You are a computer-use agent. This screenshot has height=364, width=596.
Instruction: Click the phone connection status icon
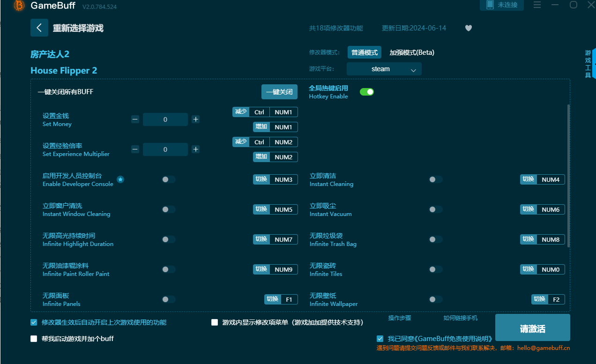490,5
